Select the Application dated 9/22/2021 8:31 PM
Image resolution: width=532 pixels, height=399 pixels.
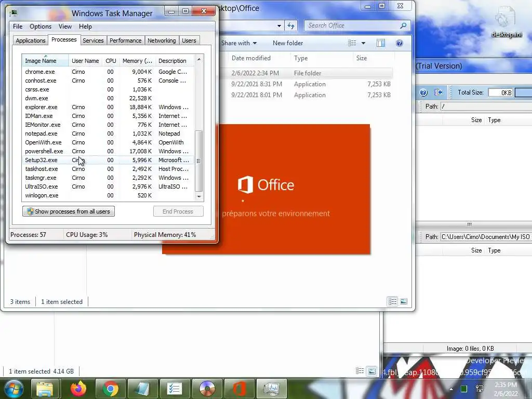click(x=306, y=84)
